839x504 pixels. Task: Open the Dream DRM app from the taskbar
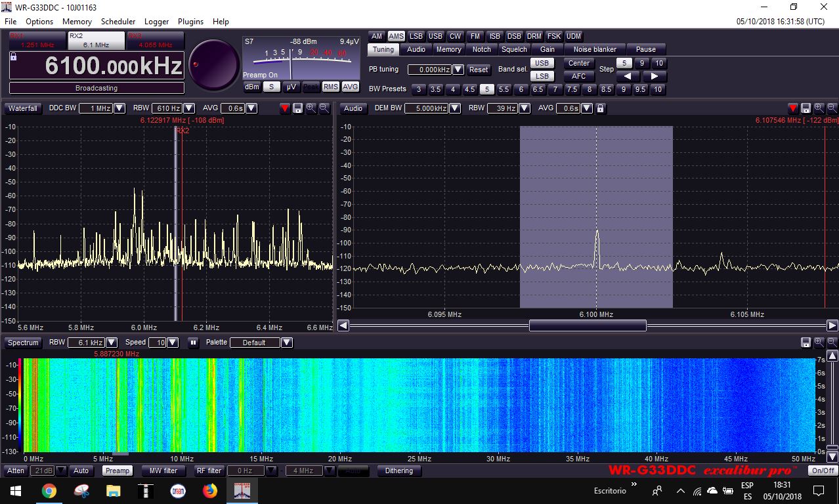[x=178, y=490]
